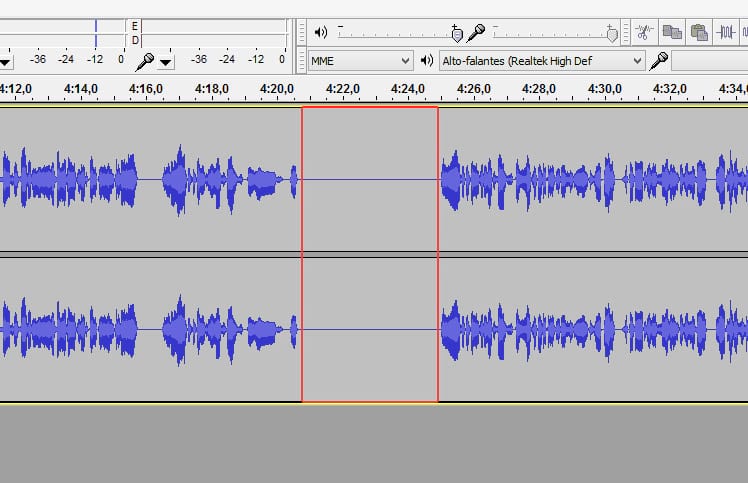Click 4:24,0 on the timeline ruler

(408, 89)
